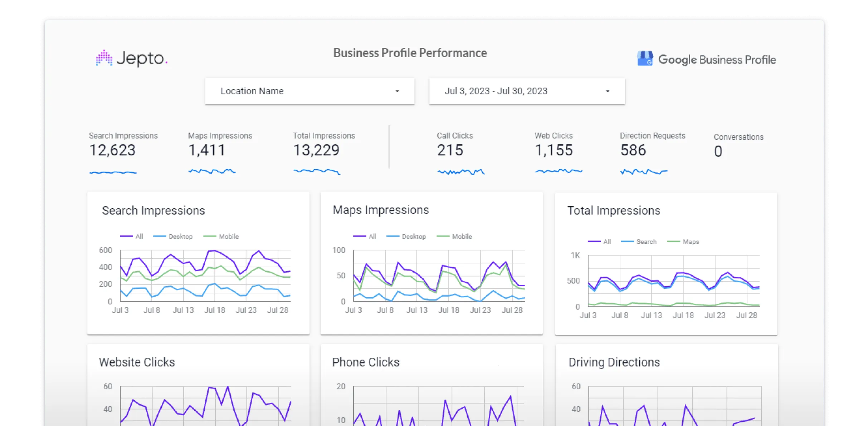
Task: Click the Jepto logo icon
Action: click(x=104, y=58)
